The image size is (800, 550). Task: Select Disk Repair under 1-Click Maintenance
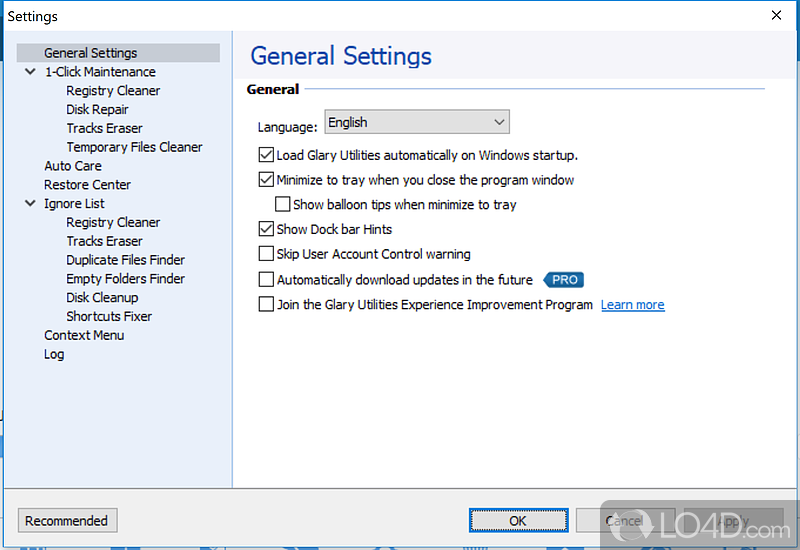(x=97, y=110)
